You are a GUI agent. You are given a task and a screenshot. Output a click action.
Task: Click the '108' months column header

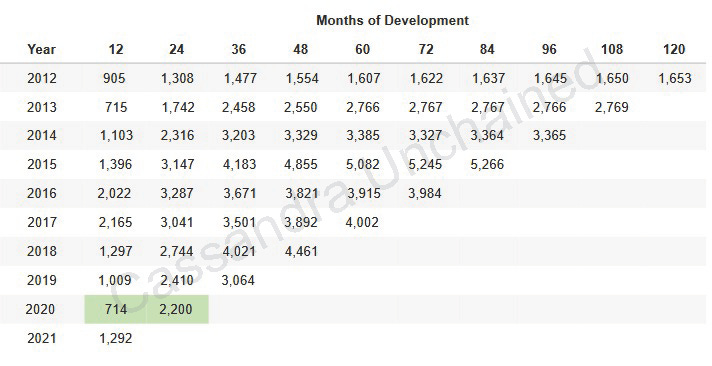point(612,49)
